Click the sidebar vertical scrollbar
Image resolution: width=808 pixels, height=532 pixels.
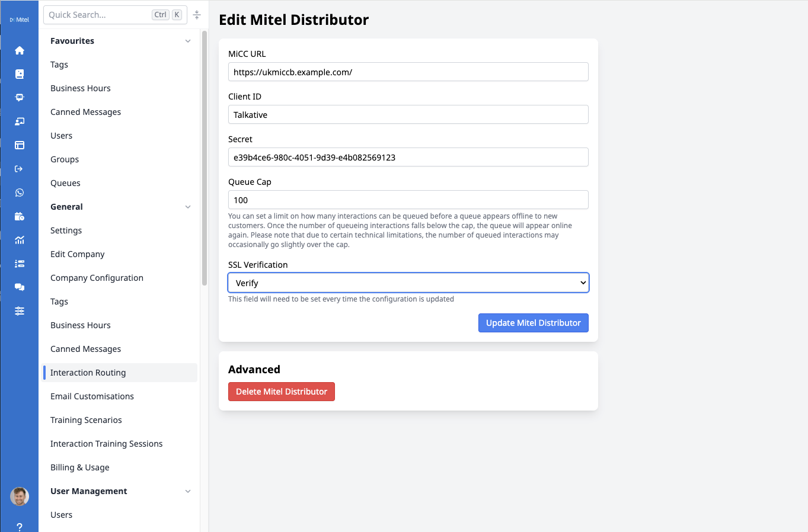pyautogui.click(x=205, y=158)
